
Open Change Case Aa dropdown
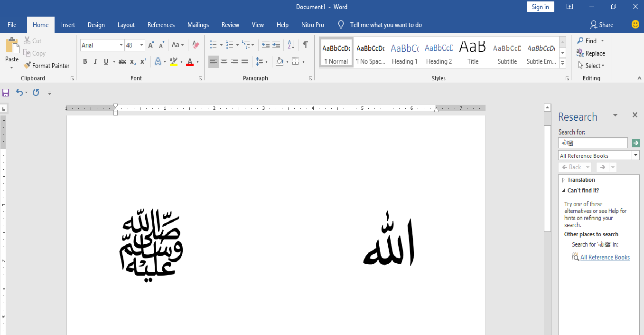point(178,45)
